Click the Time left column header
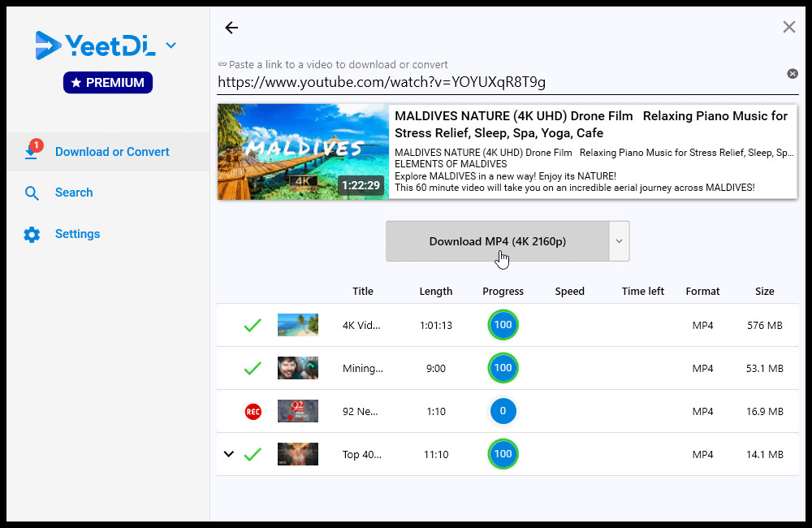This screenshot has width=812, height=528. 642,291
